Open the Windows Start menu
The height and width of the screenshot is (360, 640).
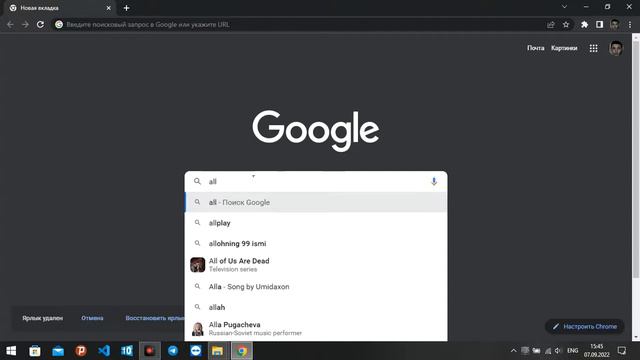click(x=11, y=351)
